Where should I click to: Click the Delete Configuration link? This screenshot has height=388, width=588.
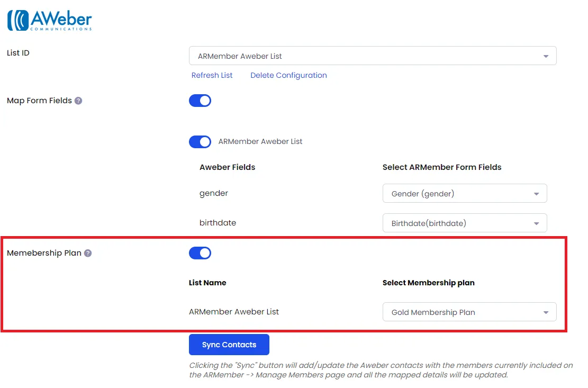(289, 75)
